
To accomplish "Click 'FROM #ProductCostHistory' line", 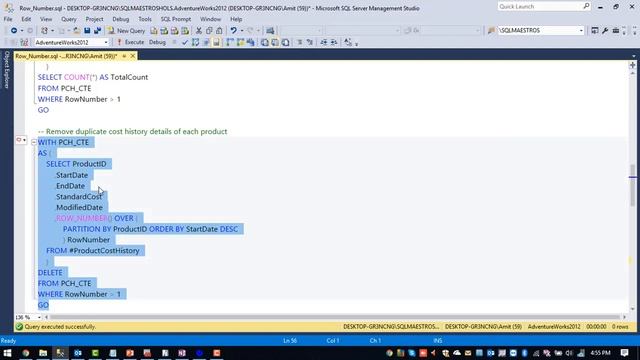I will click(93, 251).
